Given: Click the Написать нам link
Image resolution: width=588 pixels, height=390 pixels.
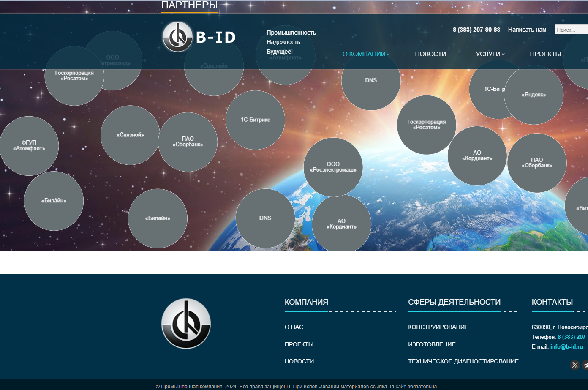Looking at the screenshot, I should [527, 30].
